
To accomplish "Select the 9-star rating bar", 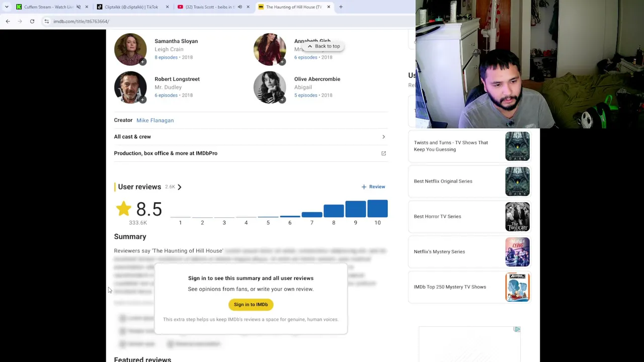I will (355, 209).
